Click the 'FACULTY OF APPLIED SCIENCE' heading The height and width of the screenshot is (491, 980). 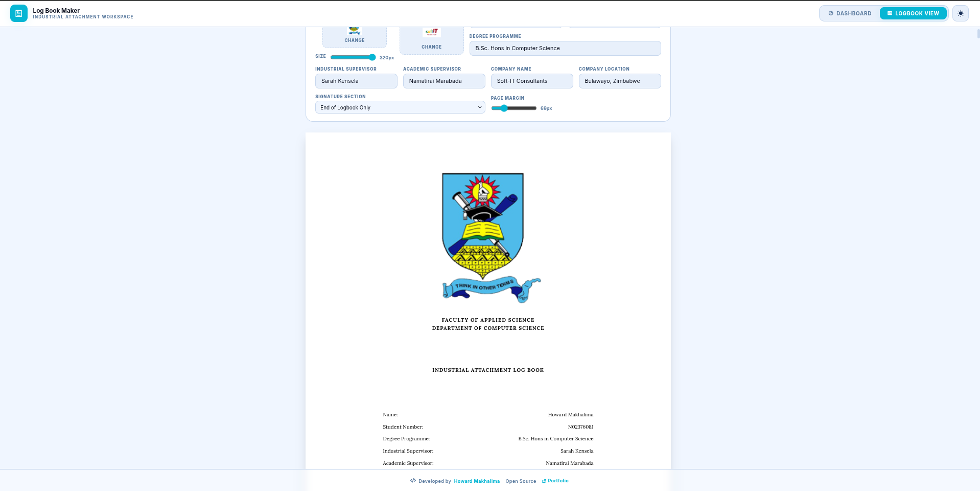488,320
